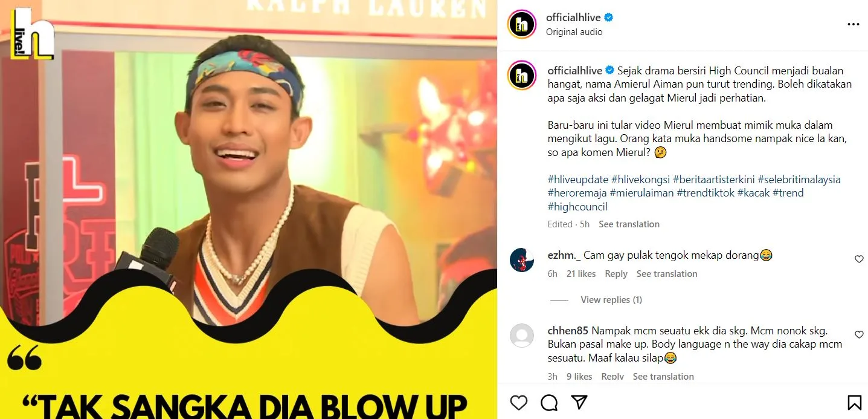This screenshot has width=868, height=419.
Task: Open ezhm._ profile avatar
Action: click(522, 259)
